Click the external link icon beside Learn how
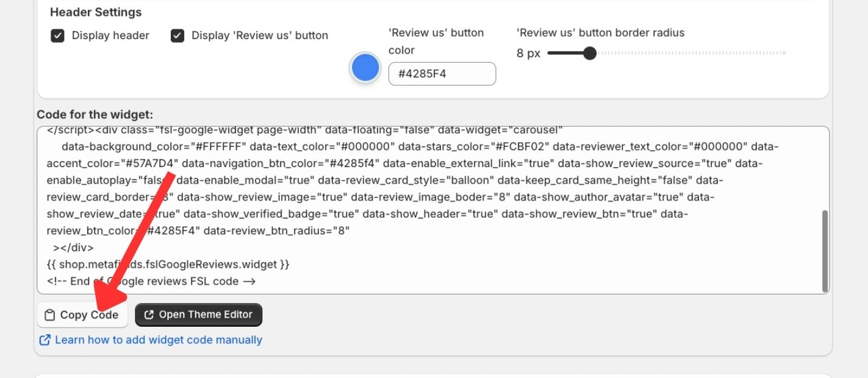 [x=45, y=340]
